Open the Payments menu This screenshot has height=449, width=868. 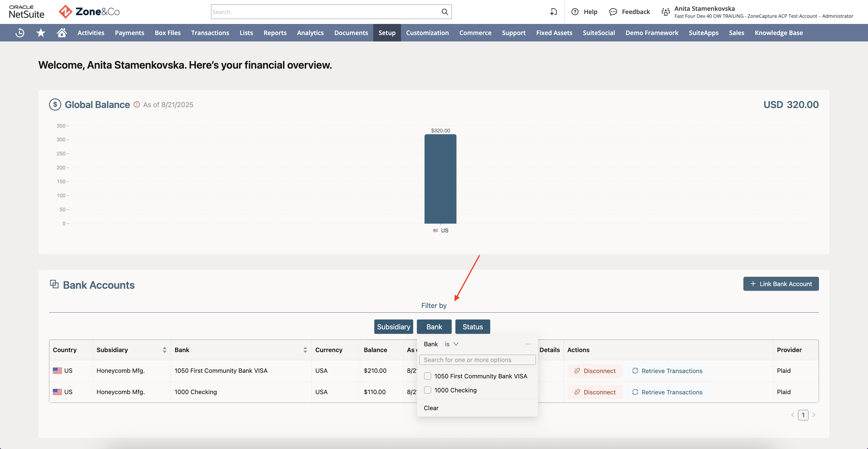pos(129,33)
